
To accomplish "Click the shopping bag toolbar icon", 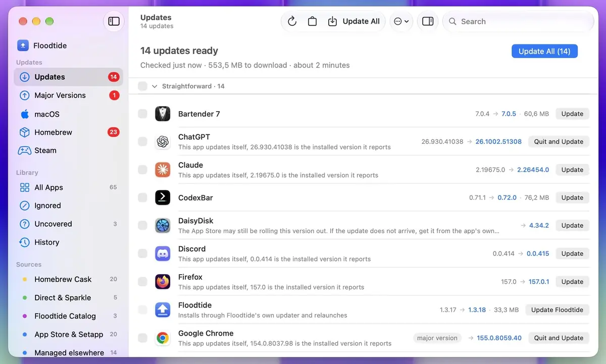I will pyautogui.click(x=312, y=21).
